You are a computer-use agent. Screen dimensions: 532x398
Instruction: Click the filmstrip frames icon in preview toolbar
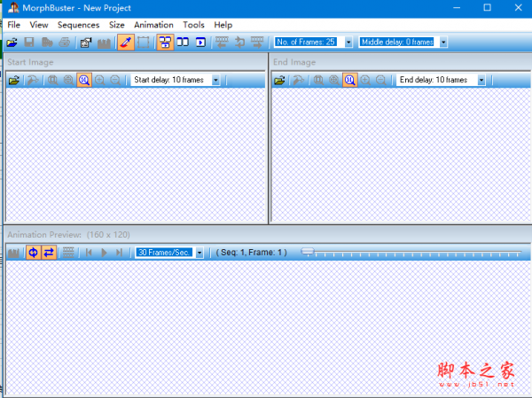click(x=68, y=253)
